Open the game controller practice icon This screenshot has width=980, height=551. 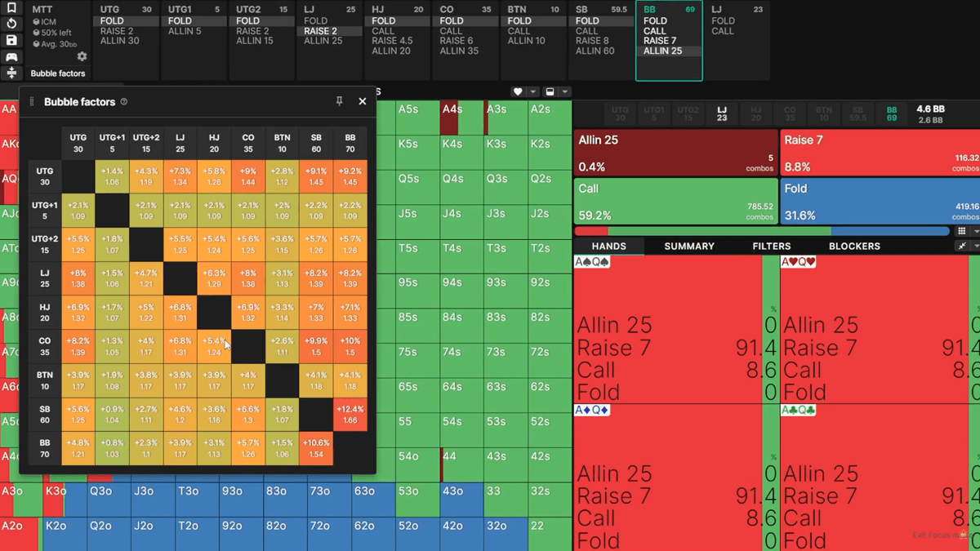point(11,57)
